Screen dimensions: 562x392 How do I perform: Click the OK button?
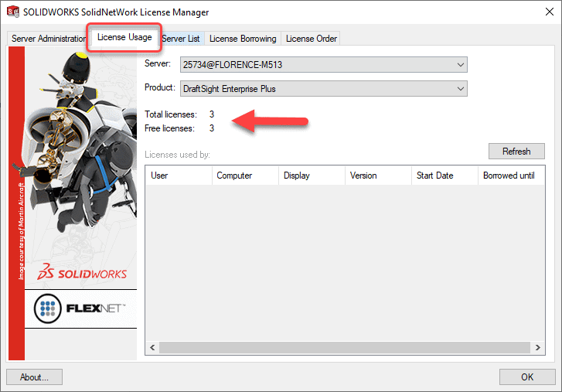pyautogui.click(x=527, y=377)
